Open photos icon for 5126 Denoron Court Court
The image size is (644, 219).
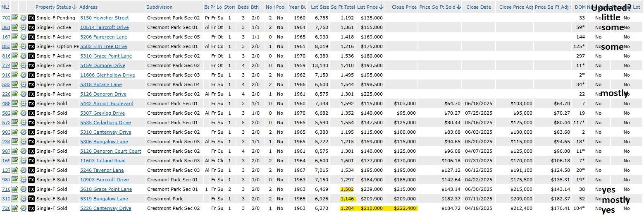click(x=15, y=151)
